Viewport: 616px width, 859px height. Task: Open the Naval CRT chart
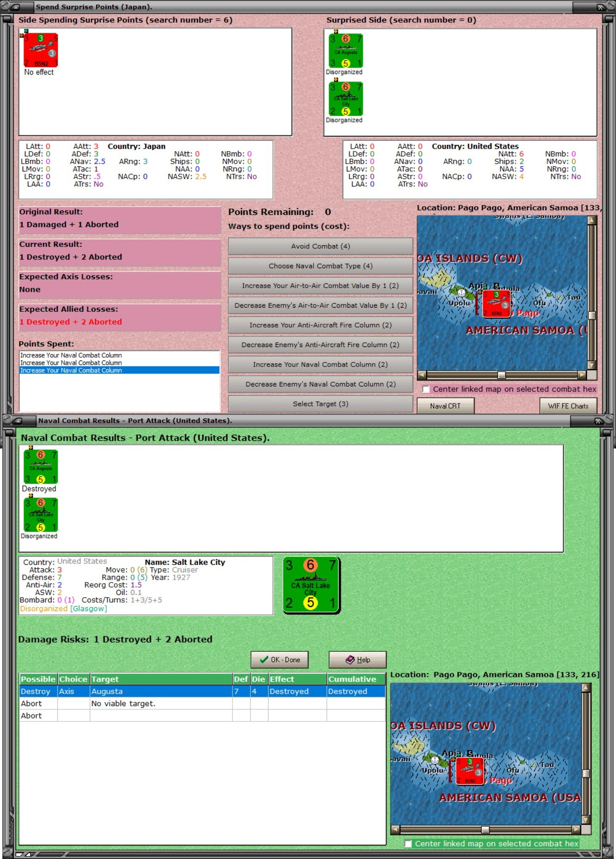tap(446, 406)
